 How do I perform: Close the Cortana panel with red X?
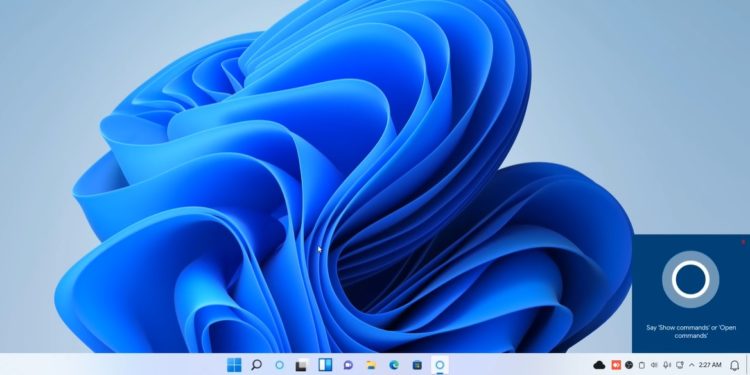[x=743, y=242]
